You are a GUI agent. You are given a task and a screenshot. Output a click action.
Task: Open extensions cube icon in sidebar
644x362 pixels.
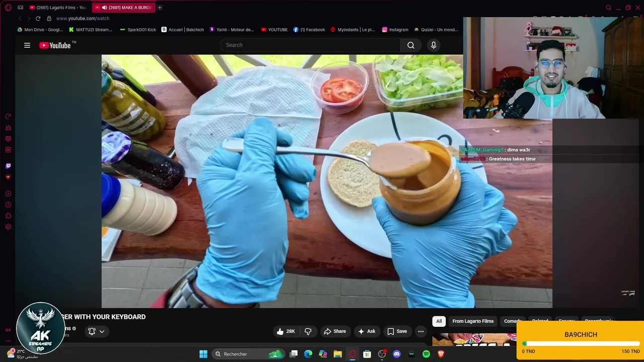click(8, 216)
